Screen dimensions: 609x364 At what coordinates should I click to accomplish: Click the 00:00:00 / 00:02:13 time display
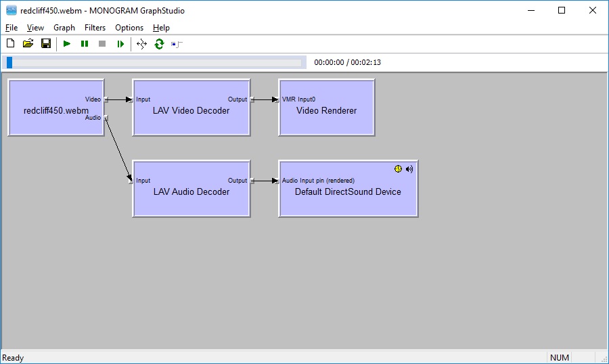[x=347, y=62]
